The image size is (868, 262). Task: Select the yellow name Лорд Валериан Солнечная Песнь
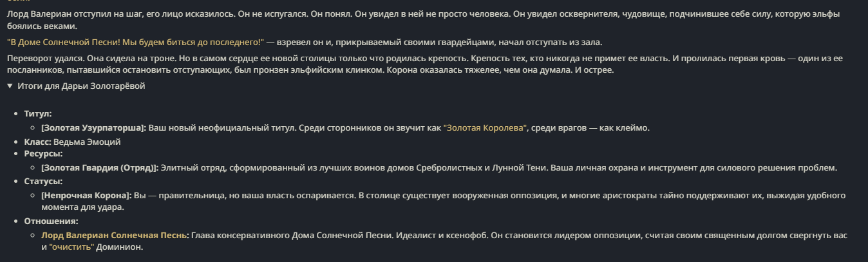[115, 236]
